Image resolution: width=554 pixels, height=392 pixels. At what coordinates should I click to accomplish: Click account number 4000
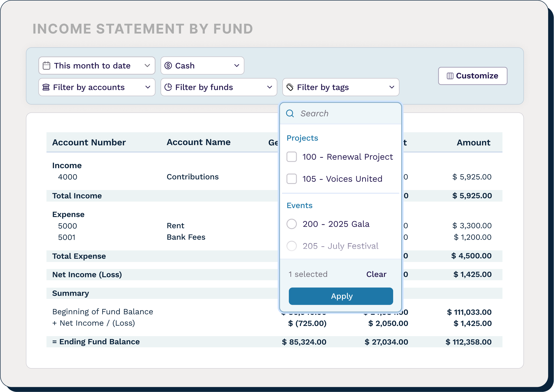68,177
